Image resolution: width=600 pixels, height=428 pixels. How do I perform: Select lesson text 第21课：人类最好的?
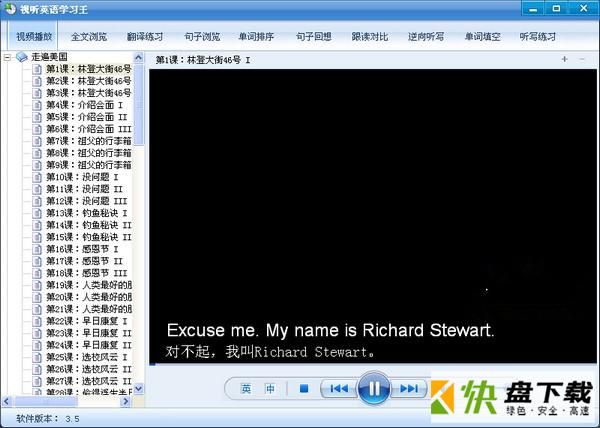89,309
